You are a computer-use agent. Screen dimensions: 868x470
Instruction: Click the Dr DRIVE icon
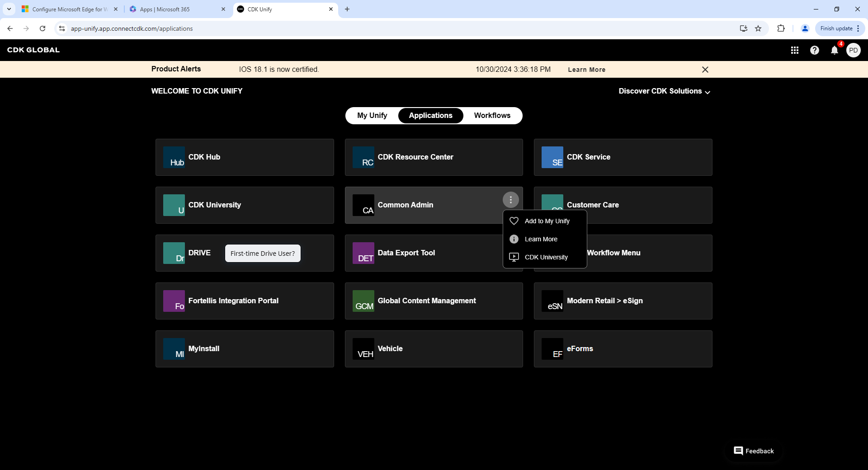point(174,253)
